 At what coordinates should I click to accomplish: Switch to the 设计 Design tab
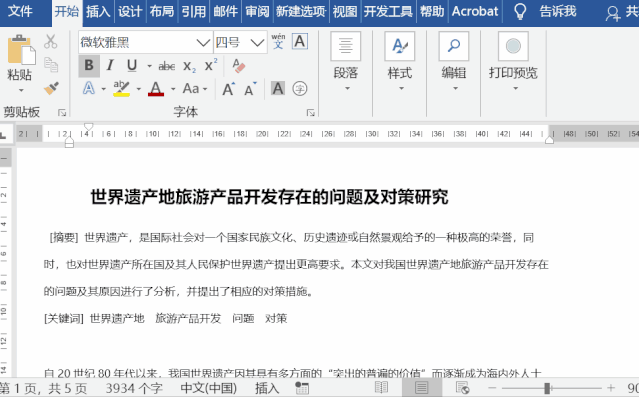click(x=130, y=11)
